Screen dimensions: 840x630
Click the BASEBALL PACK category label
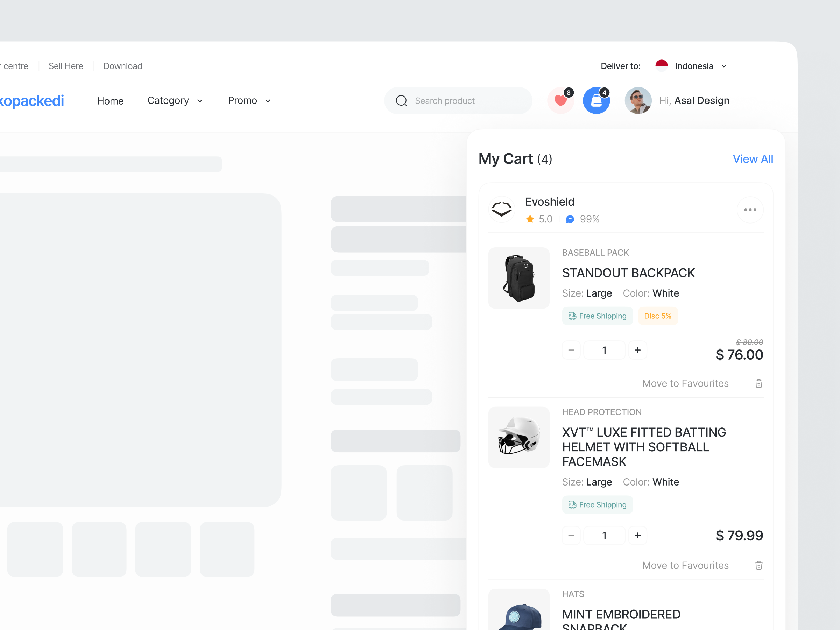pos(595,253)
